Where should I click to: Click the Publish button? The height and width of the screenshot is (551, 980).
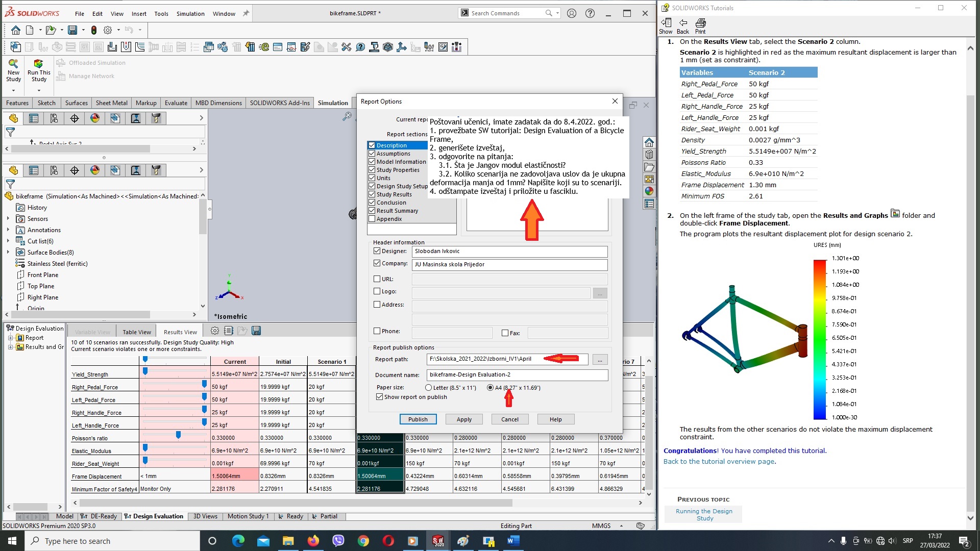tap(418, 419)
